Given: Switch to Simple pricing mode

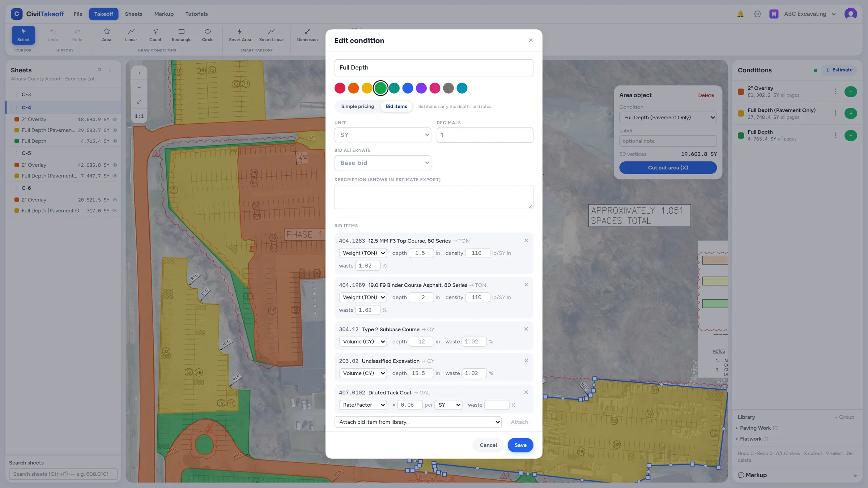Looking at the screenshot, I should 357,106.
